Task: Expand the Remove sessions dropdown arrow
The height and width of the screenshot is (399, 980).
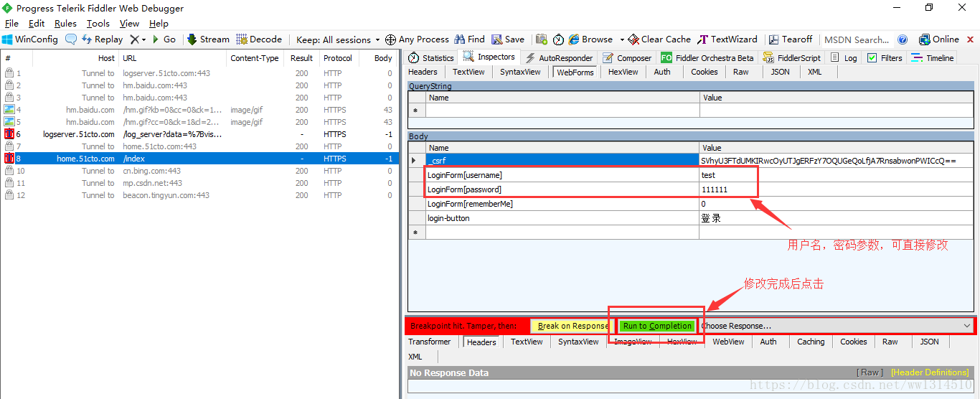Action: point(143,40)
